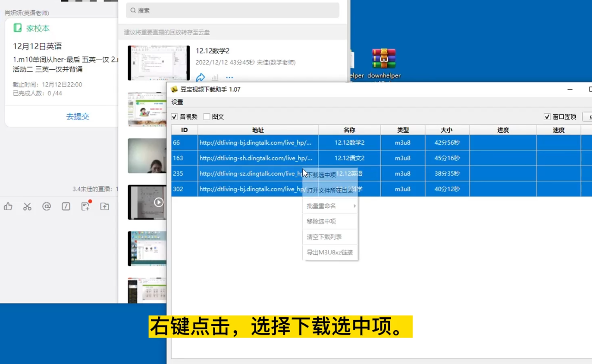
Task: Click the 12.12数学2 title in the replay list
Action: coord(213,51)
